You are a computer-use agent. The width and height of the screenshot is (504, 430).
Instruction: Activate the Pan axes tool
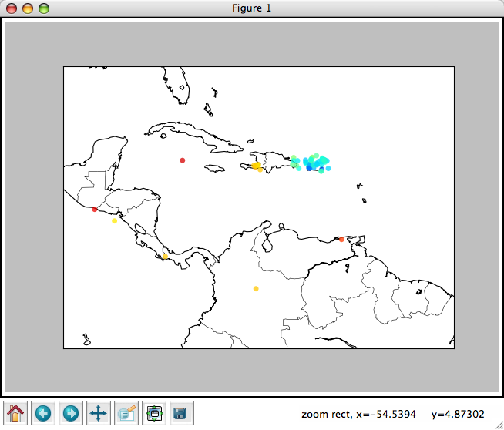point(99,413)
